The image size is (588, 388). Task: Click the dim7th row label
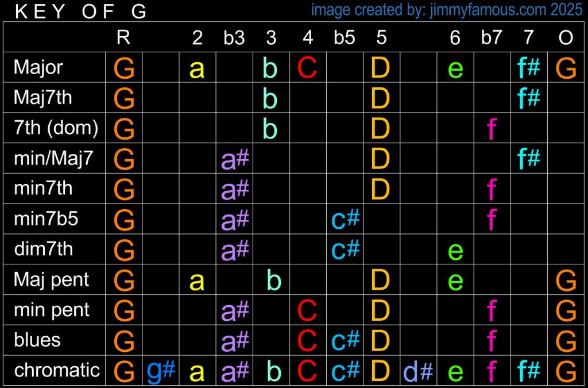click(43, 249)
